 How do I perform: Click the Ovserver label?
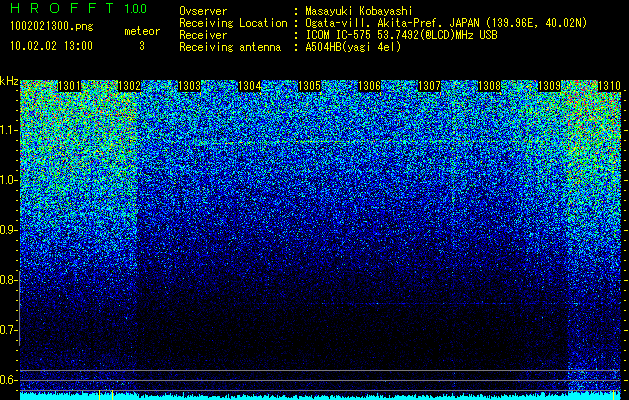[x=203, y=11]
